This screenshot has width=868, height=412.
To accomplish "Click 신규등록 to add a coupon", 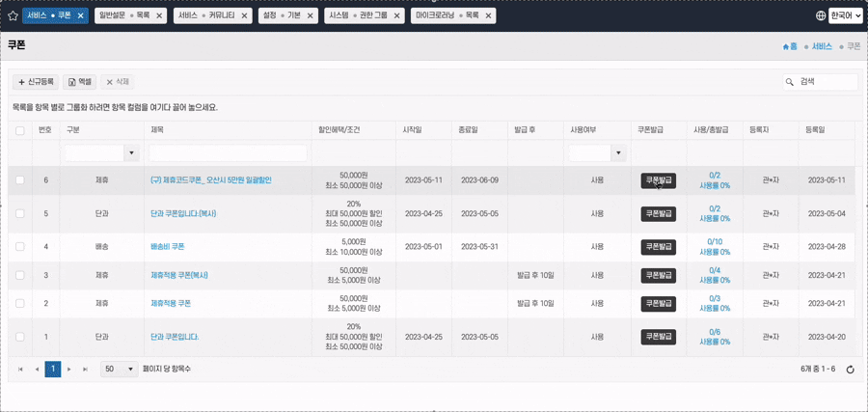I will tap(36, 82).
